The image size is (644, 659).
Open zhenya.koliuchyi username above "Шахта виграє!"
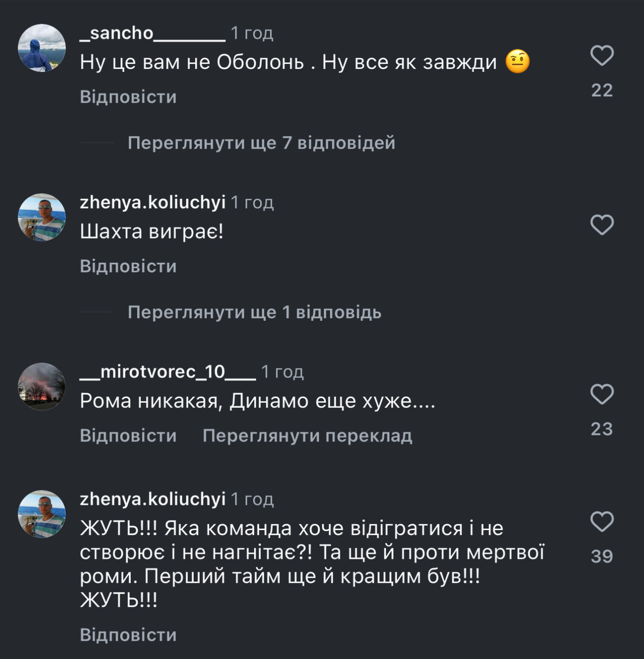point(153,203)
